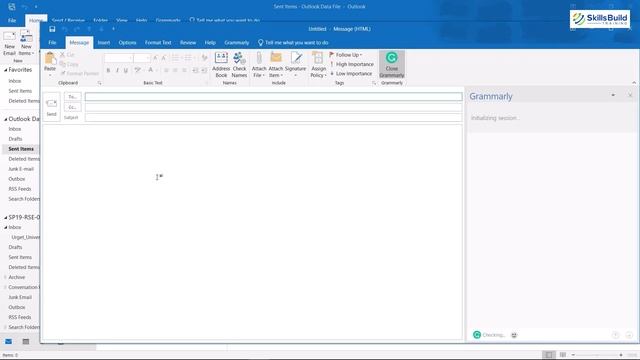Select RSS Feeds under Outlook Data File
640x360 pixels.
pos(20,189)
